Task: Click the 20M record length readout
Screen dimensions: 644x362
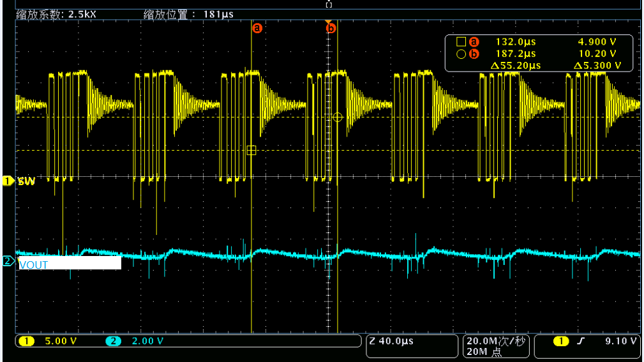Action: click(x=484, y=352)
